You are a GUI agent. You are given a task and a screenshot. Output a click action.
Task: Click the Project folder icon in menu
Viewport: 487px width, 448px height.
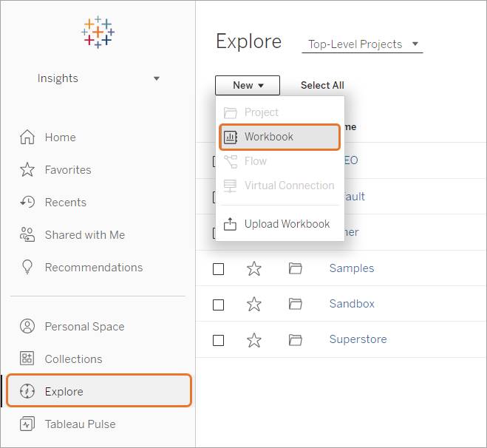[x=230, y=112]
